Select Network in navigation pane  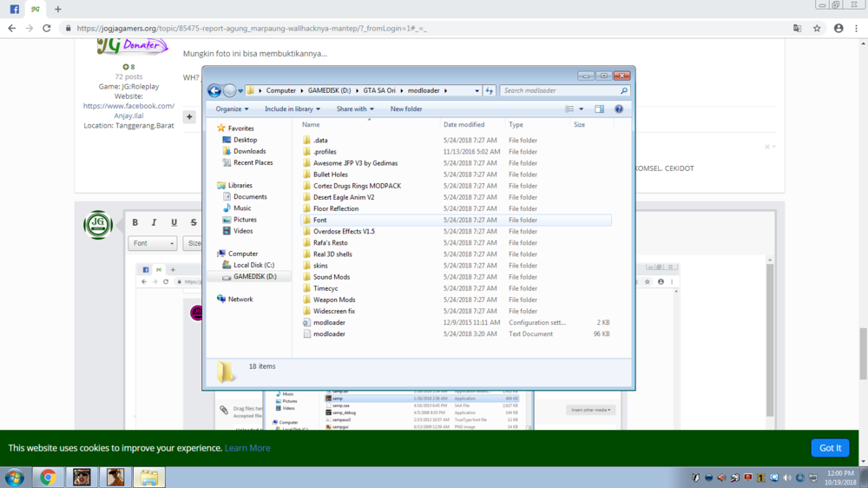[240, 299]
